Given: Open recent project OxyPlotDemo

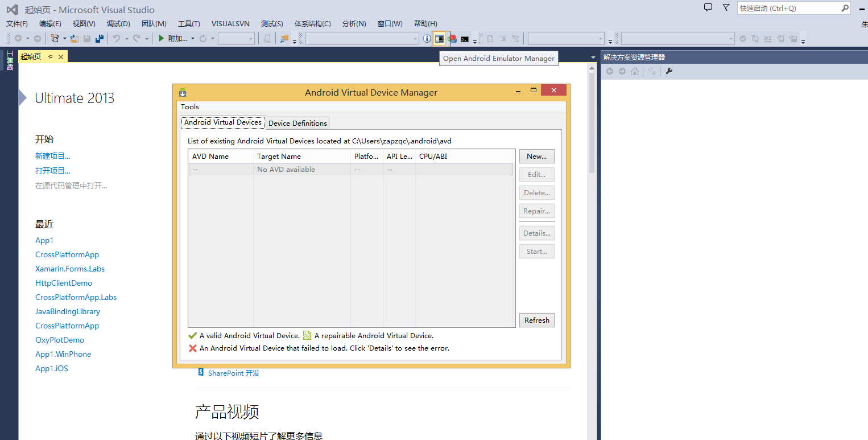Looking at the screenshot, I should click(60, 340).
